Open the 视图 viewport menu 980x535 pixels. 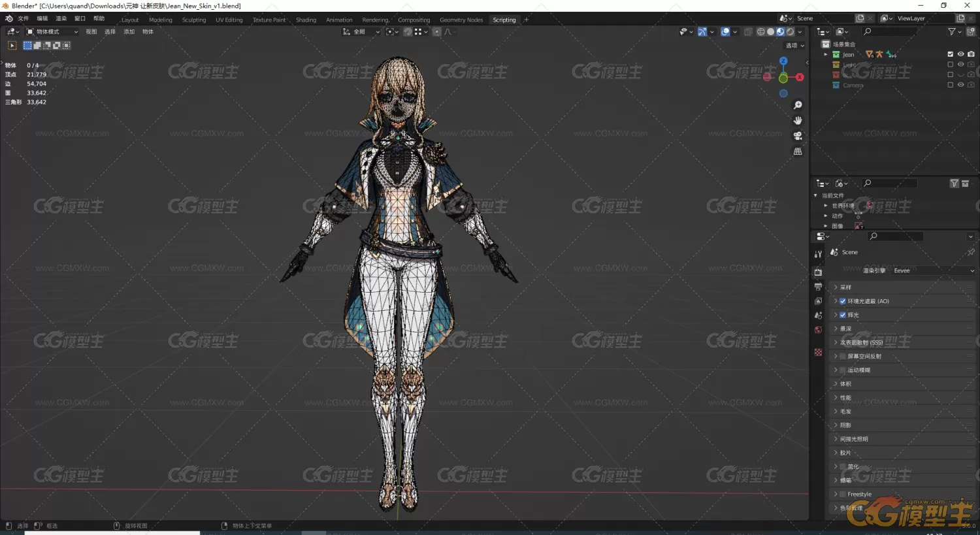(91, 31)
